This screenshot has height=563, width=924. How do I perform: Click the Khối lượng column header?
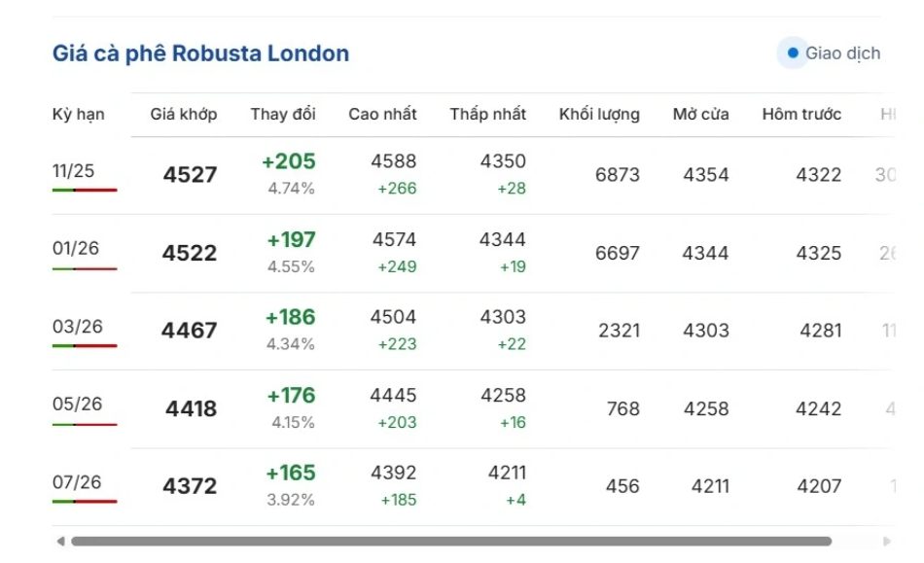599,114
